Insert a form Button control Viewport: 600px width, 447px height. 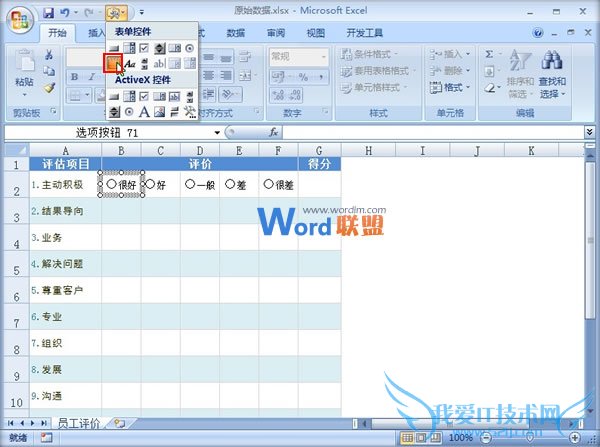[x=114, y=48]
